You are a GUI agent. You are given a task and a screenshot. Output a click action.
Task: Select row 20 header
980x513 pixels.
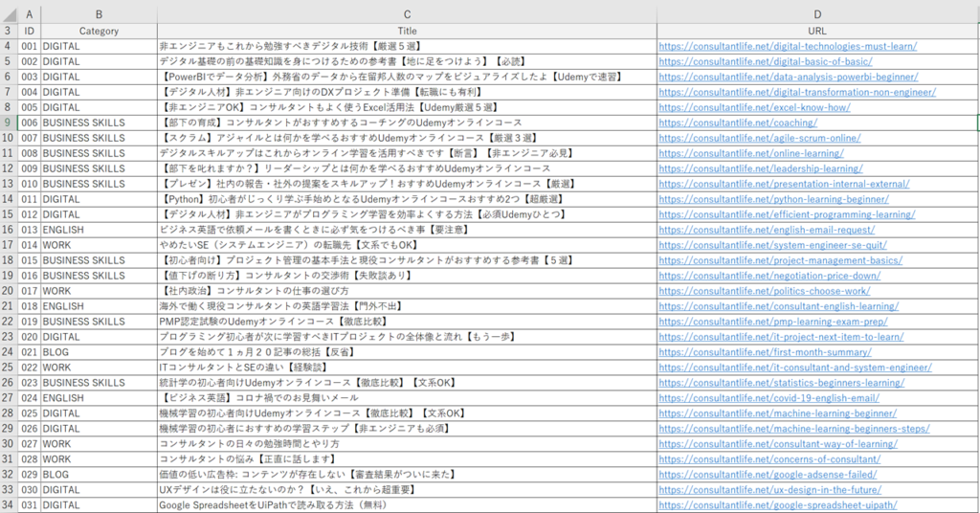point(9,291)
